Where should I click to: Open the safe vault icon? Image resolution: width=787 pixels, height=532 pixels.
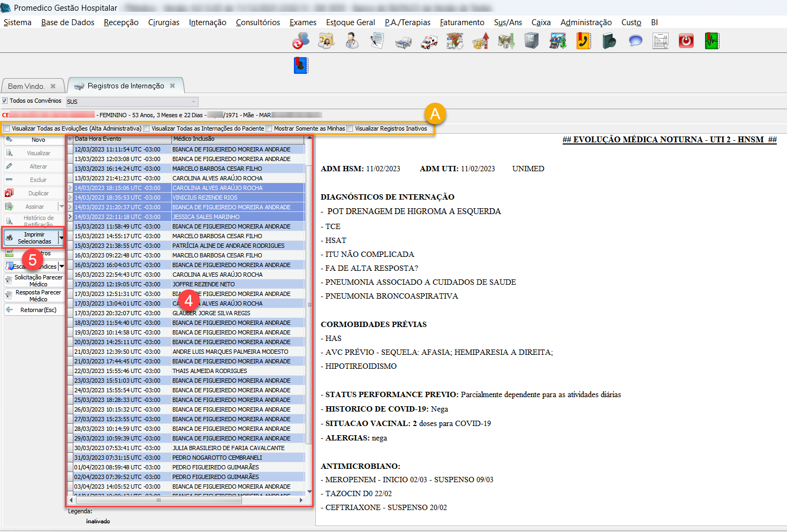coord(532,41)
